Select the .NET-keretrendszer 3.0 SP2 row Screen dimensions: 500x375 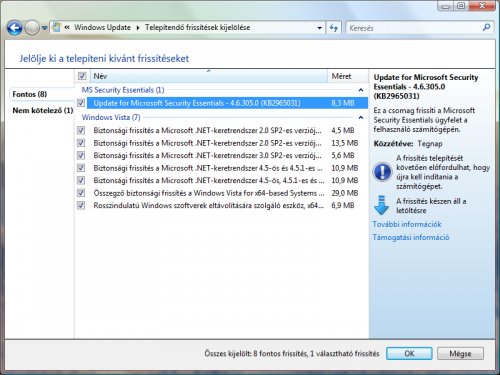pyautogui.click(x=227, y=155)
